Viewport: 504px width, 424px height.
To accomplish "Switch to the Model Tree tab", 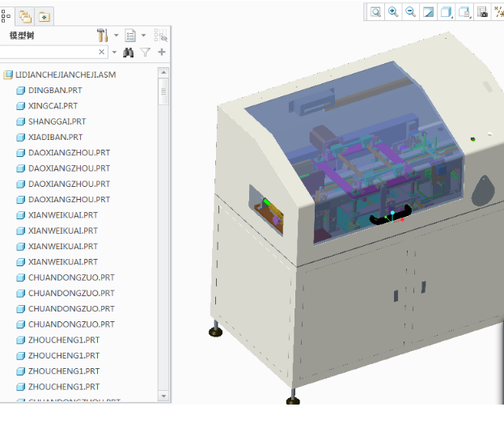I will 6,15.
